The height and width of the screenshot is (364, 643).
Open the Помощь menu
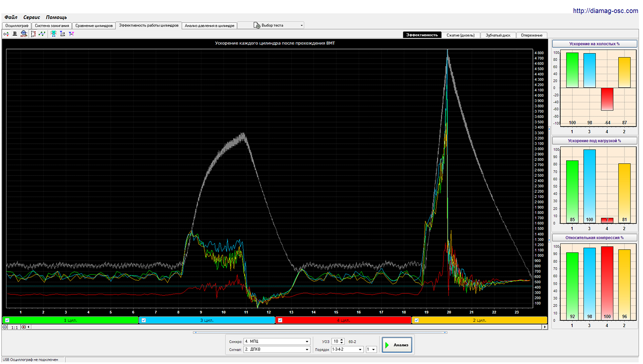56,17
